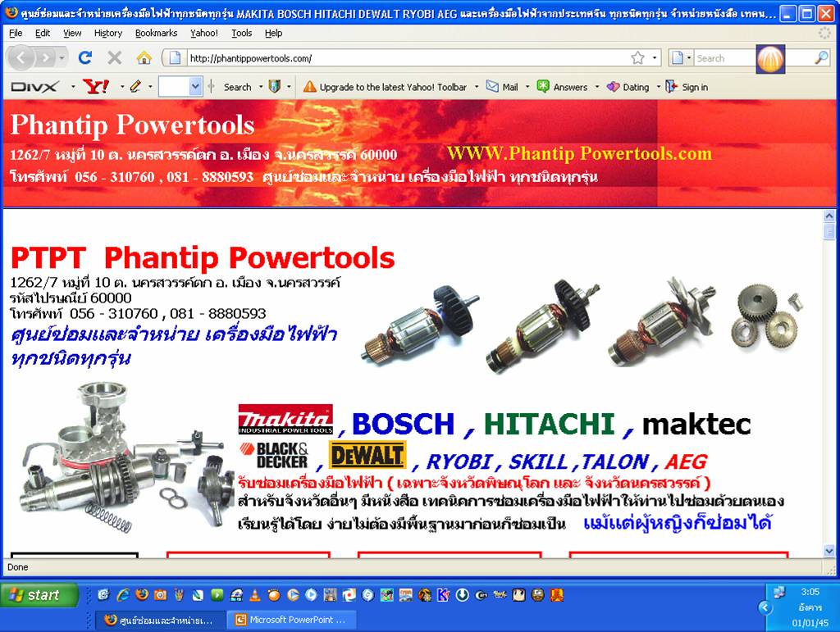Click the Yahoo Answers green icon
840x632 pixels.
[543, 87]
